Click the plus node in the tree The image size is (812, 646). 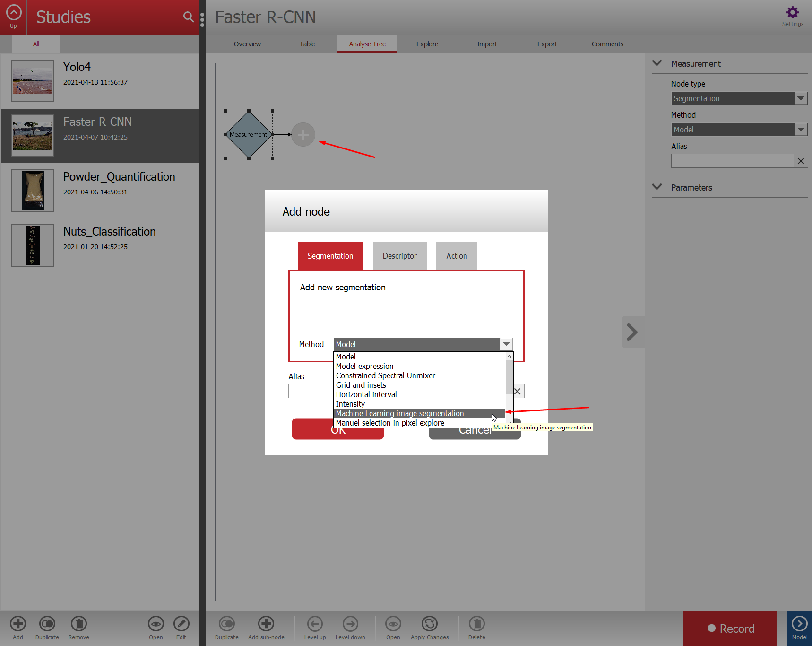[303, 135]
